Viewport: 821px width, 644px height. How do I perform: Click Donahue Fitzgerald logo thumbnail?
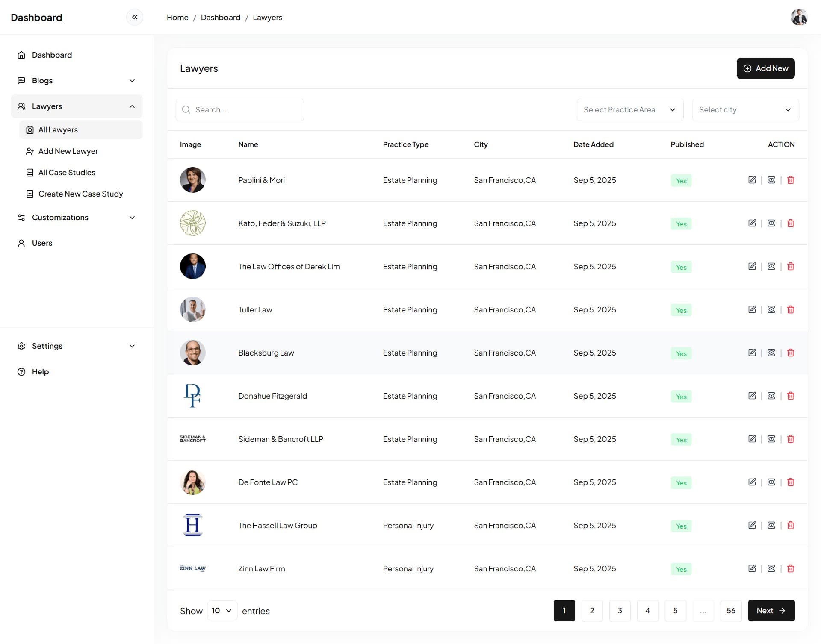point(193,396)
